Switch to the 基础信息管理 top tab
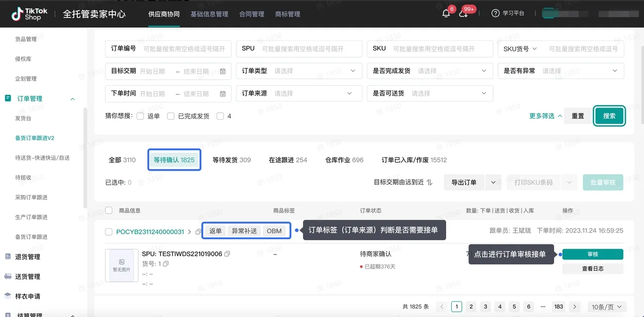This screenshot has width=644, height=317. click(x=209, y=14)
